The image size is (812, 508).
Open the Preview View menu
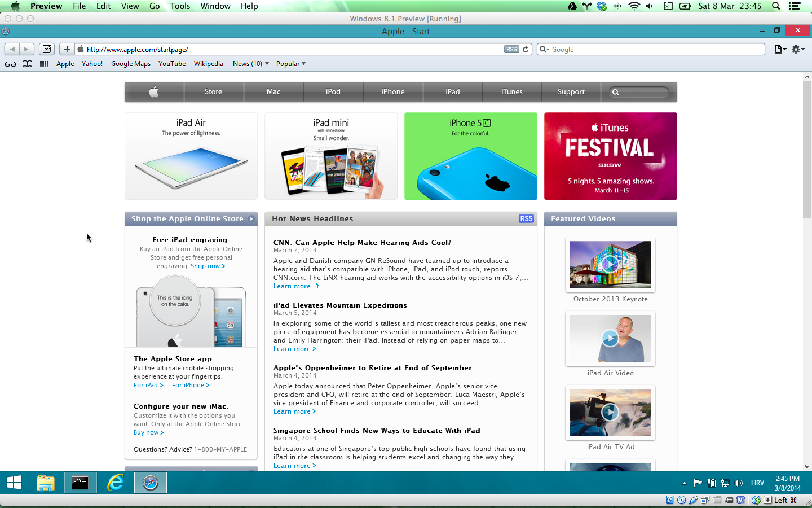coord(130,6)
